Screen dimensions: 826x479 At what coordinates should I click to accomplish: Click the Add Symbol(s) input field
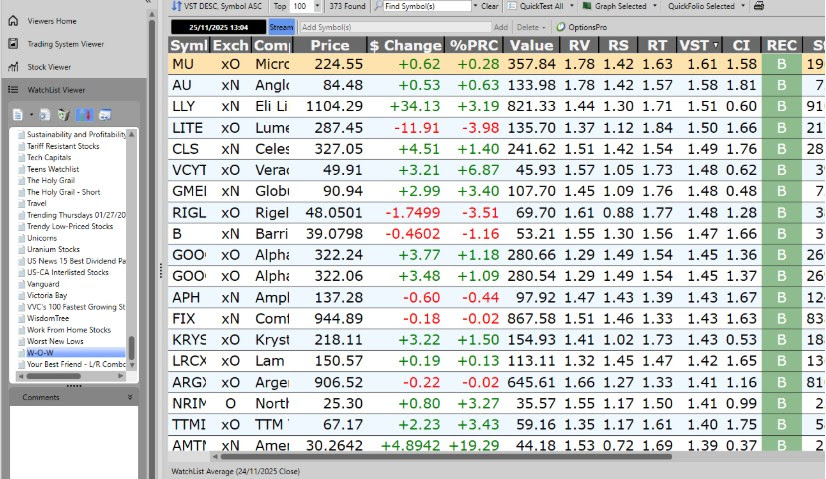pos(395,27)
